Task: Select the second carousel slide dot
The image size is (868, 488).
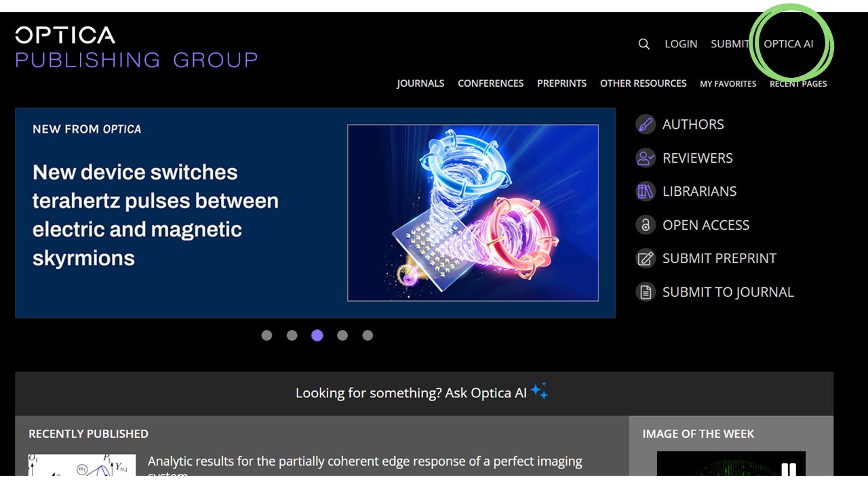Action: (292, 335)
